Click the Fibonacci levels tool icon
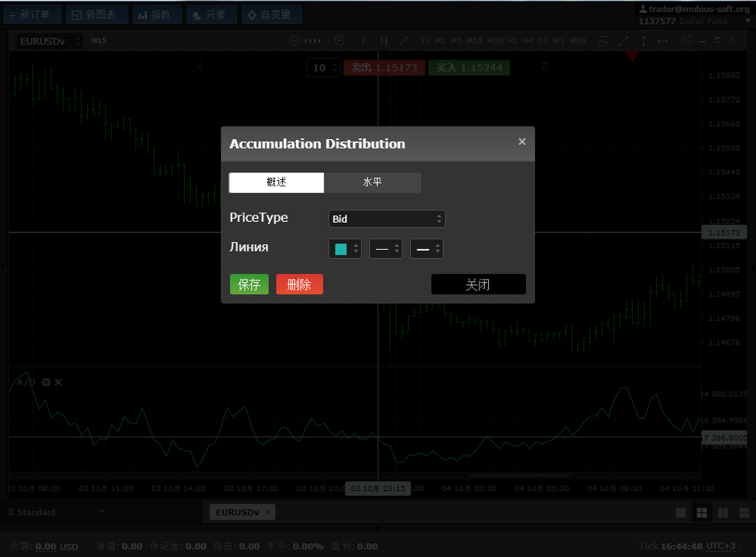Screen dimensions: 756x557 click(603, 41)
